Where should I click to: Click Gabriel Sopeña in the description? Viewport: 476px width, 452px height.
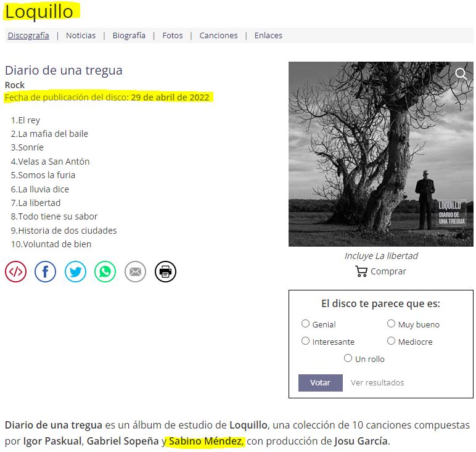click(123, 441)
